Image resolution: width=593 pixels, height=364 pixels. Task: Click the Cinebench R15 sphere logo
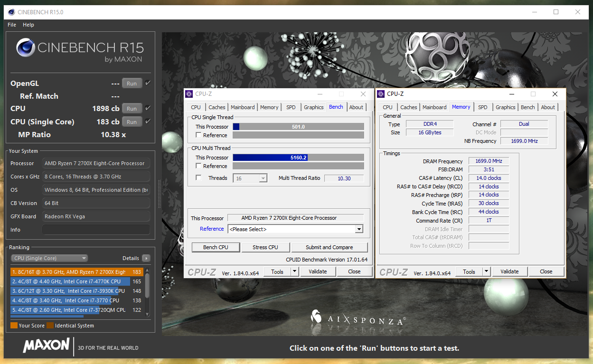point(26,47)
